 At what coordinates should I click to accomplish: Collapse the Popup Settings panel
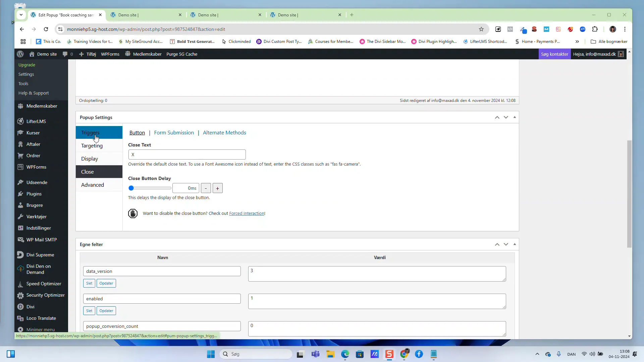click(515, 117)
